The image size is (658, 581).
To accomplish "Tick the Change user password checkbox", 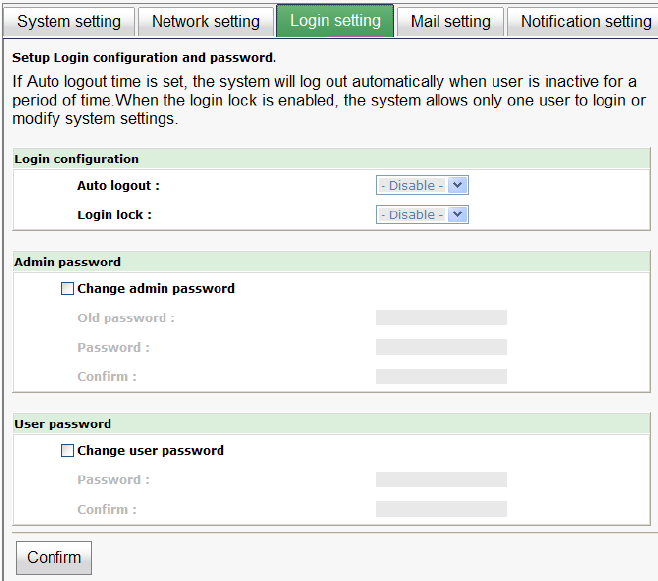I will [x=68, y=451].
